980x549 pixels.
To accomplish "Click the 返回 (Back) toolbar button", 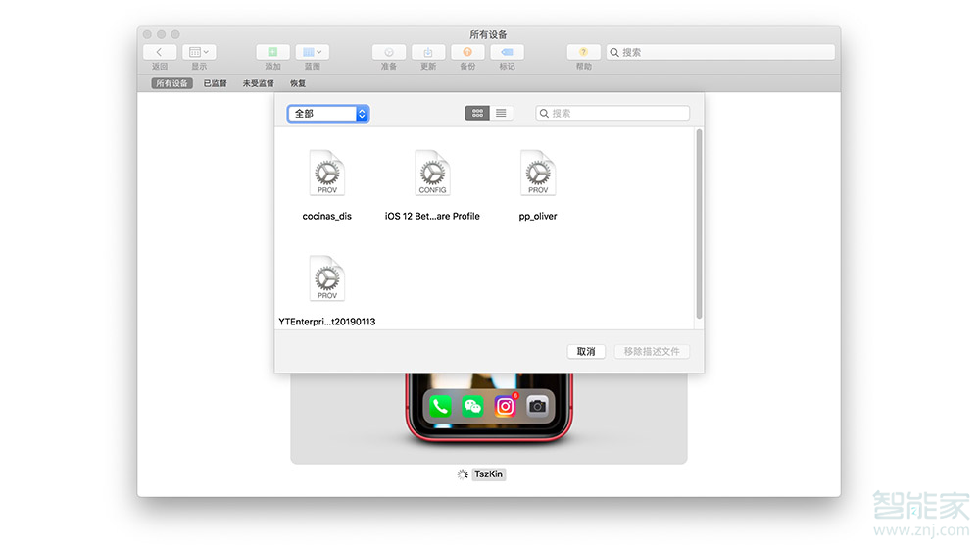I will pos(160,52).
